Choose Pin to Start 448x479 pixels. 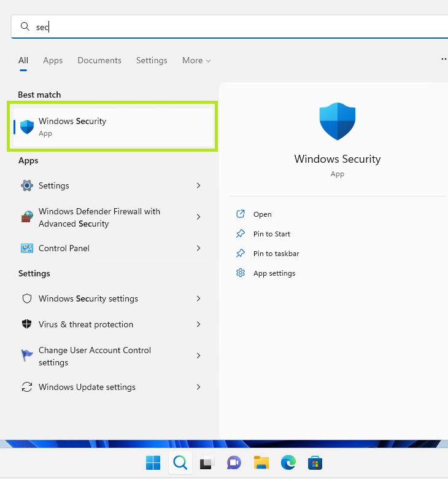tap(271, 234)
